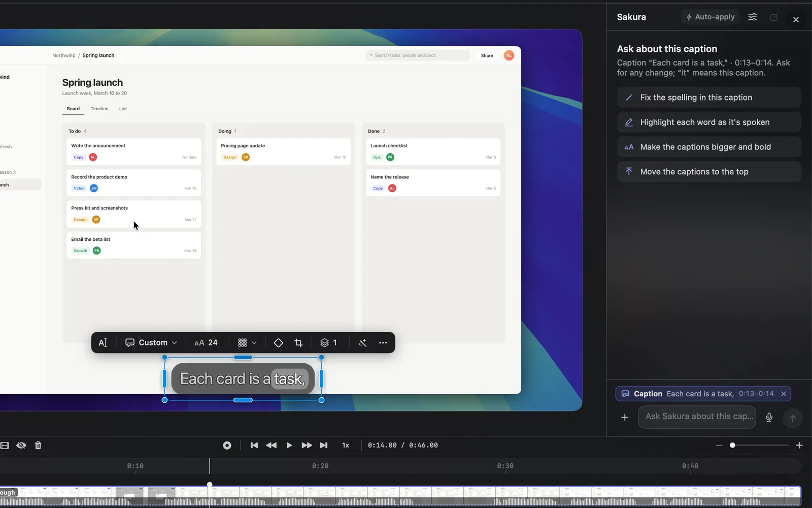Open the grid position dropdown
Image resolution: width=812 pixels, height=508 pixels.
(x=247, y=343)
